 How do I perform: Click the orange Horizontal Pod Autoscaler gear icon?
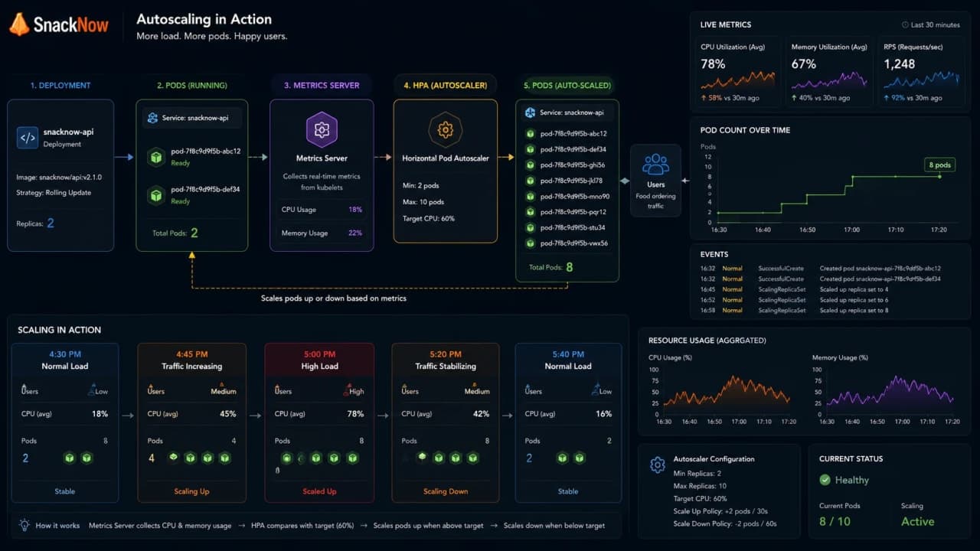(x=445, y=129)
